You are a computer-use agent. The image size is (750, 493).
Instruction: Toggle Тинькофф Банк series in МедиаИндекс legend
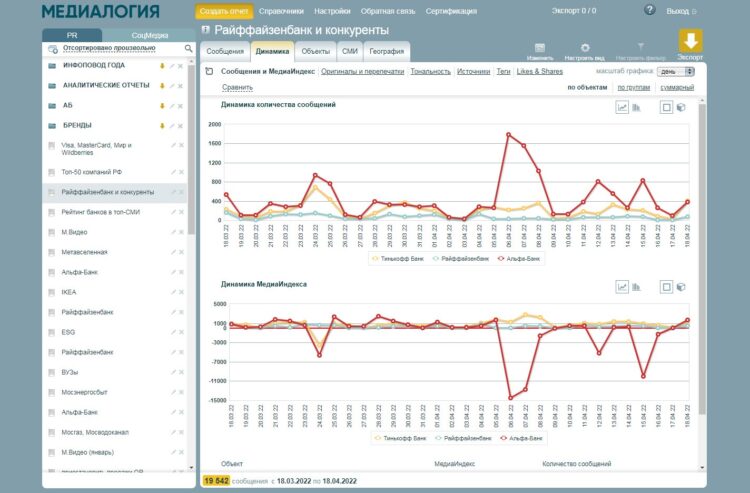click(400, 438)
